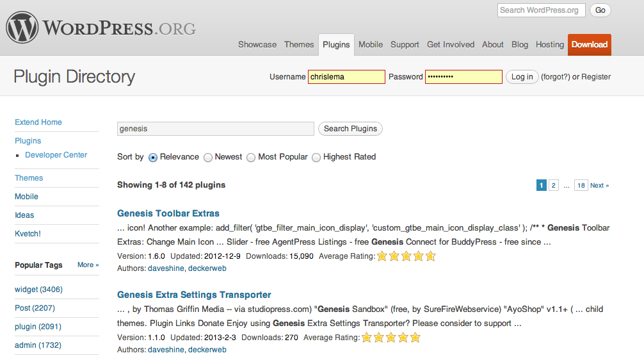Screen dimensions: 644x360
Task: Choose Most Popular sorting
Action: 251,157
